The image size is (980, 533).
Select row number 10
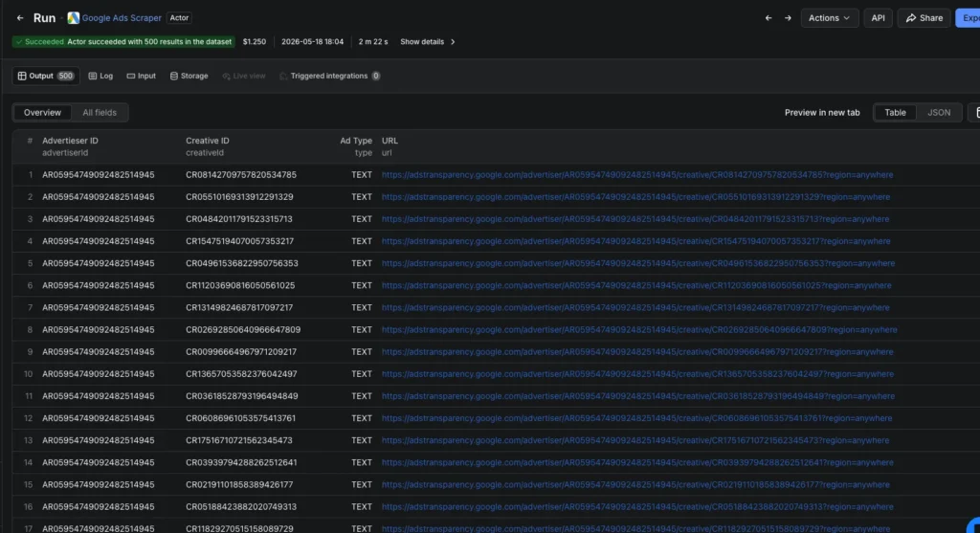(x=28, y=374)
